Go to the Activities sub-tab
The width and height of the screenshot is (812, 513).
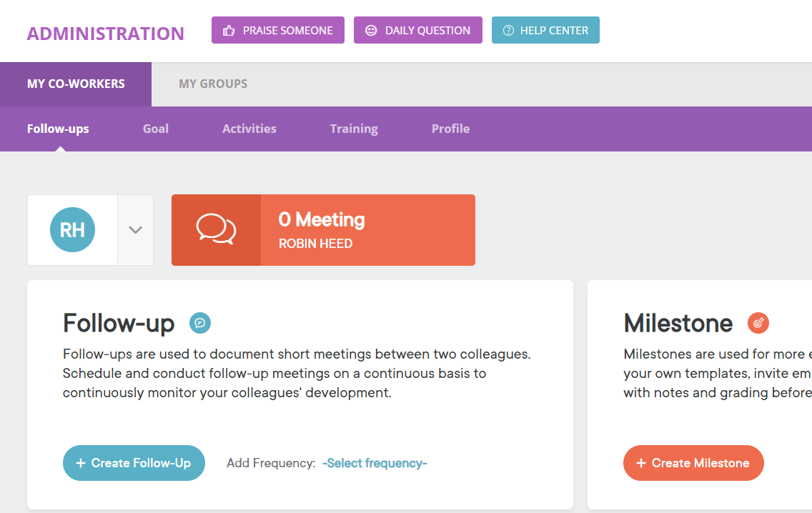pos(249,129)
